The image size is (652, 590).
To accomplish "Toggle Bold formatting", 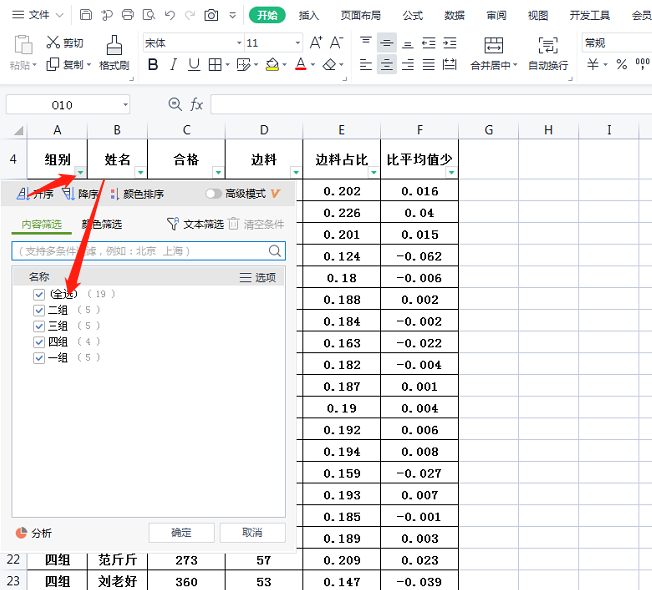I will click(153, 64).
